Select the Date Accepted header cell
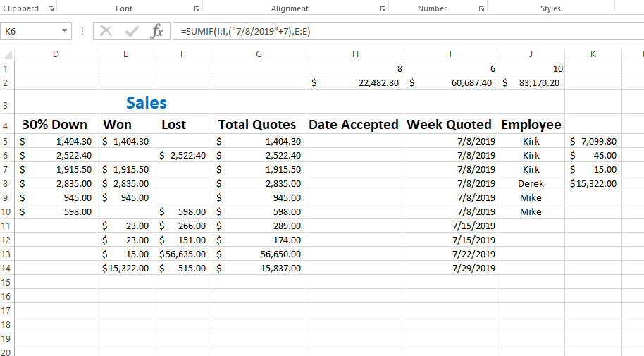 [355, 125]
